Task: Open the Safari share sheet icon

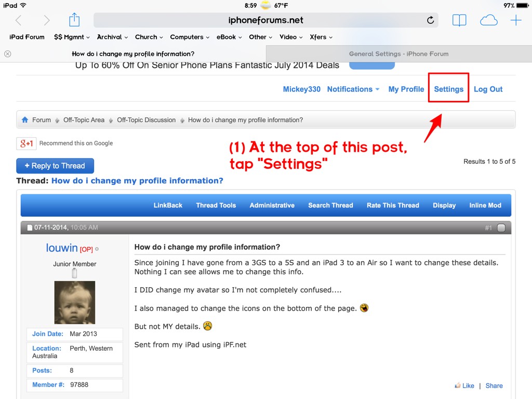Action: [74, 20]
